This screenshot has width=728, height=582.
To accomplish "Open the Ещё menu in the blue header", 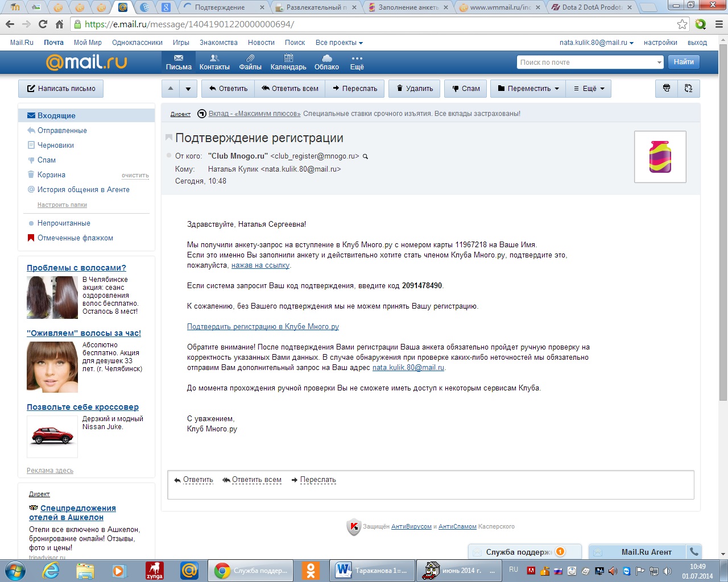I will pos(357,62).
